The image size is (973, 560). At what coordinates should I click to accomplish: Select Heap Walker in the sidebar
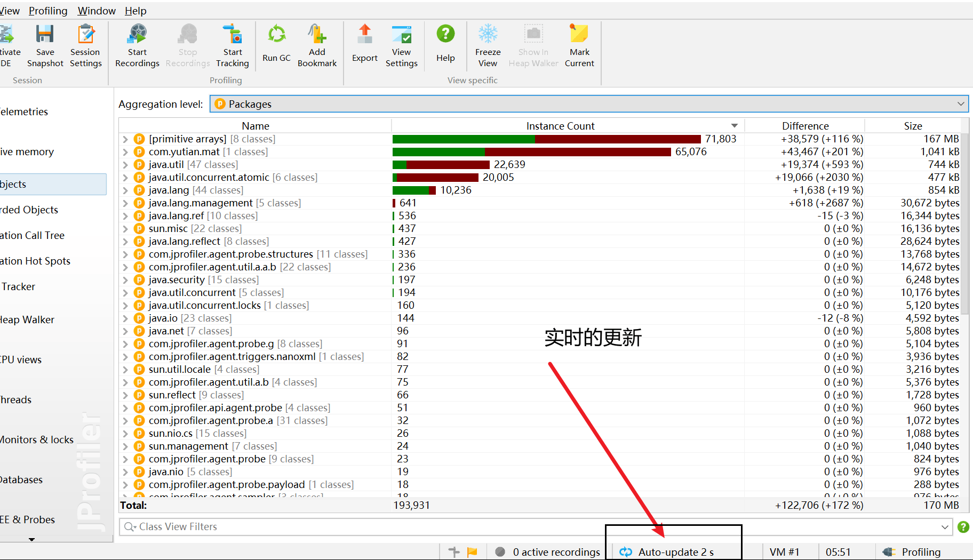(28, 319)
